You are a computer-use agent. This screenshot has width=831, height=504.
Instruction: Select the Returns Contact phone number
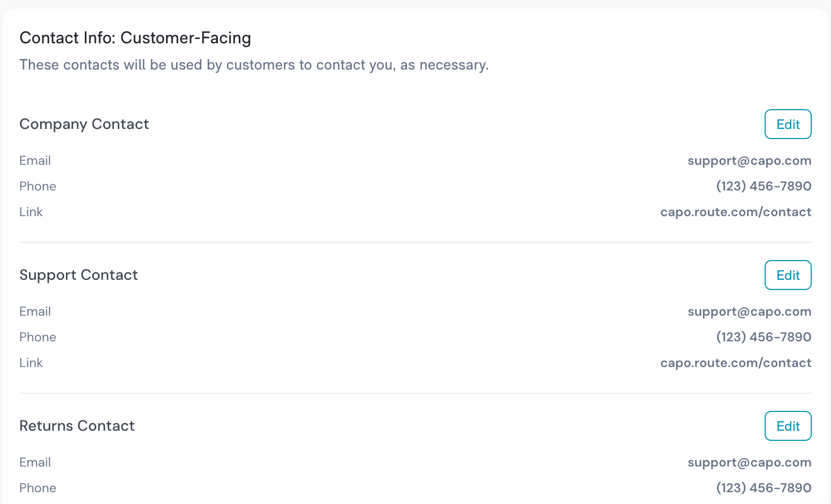pyautogui.click(x=764, y=488)
